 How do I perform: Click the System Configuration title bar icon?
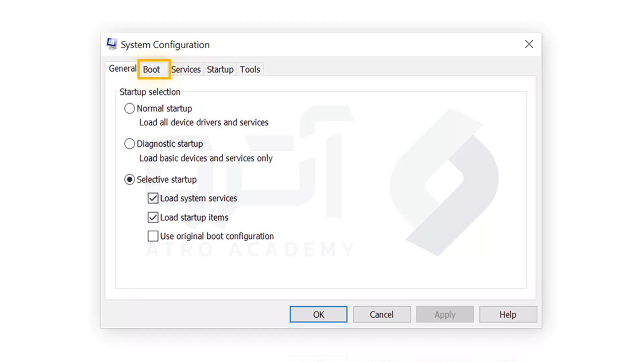tap(112, 44)
